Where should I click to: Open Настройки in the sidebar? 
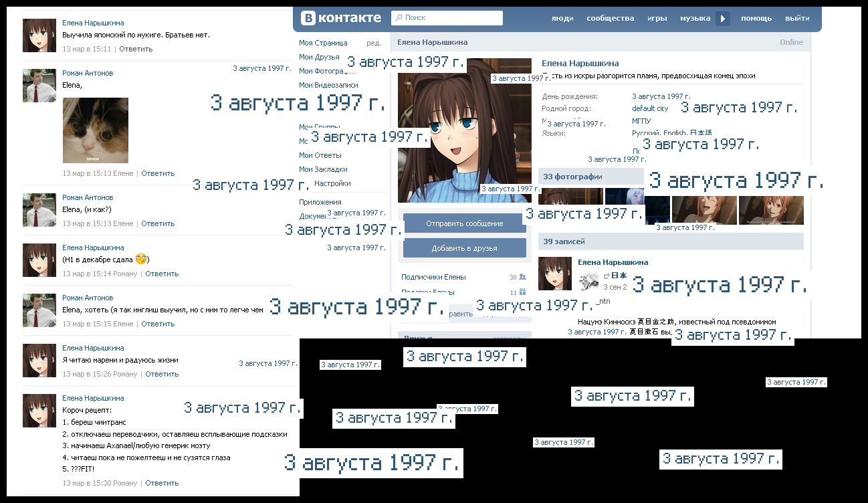[332, 183]
